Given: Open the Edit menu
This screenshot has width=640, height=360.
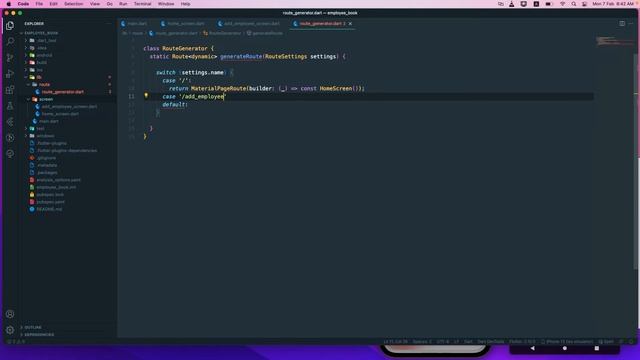Looking at the screenshot, I should 53,4.
